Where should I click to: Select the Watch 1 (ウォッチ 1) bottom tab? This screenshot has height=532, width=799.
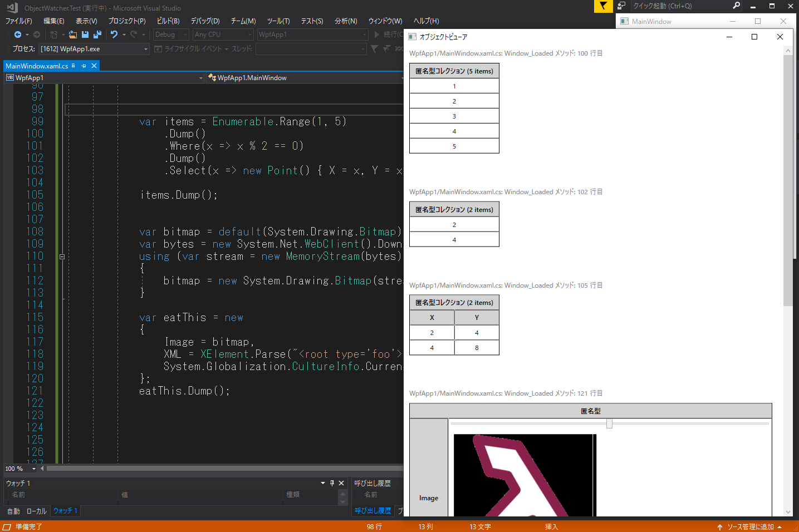(x=65, y=511)
